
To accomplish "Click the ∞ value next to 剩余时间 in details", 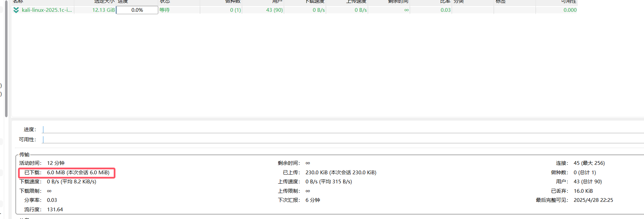I will (x=308, y=163).
